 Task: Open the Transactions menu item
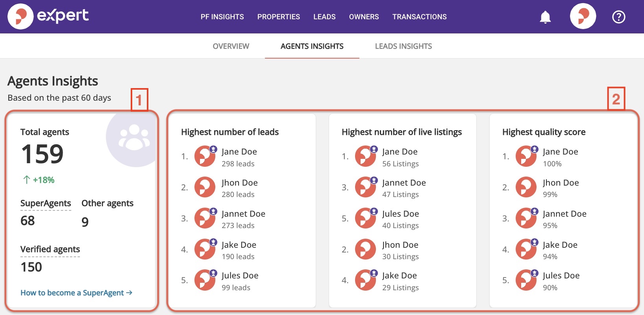419,17
